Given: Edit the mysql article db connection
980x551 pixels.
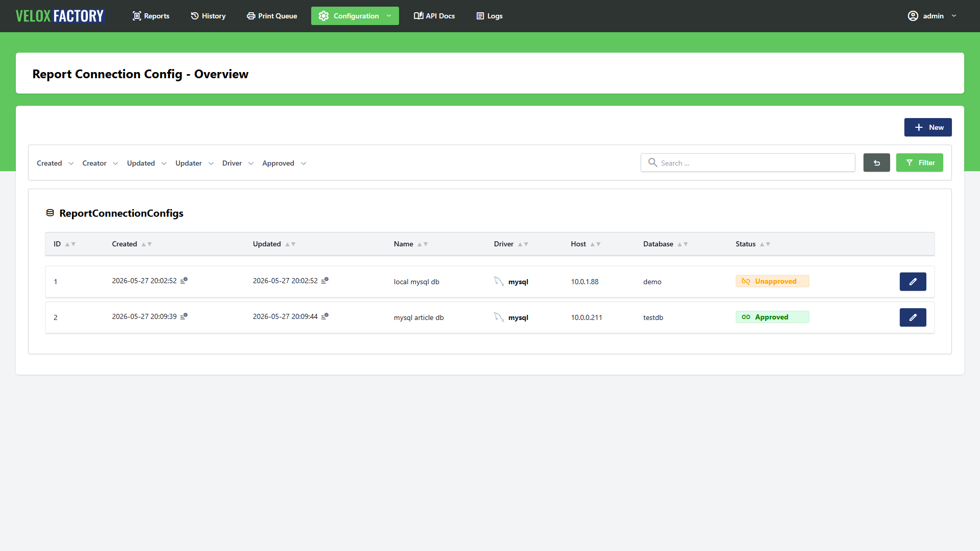Looking at the screenshot, I should click(x=913, y=317).
